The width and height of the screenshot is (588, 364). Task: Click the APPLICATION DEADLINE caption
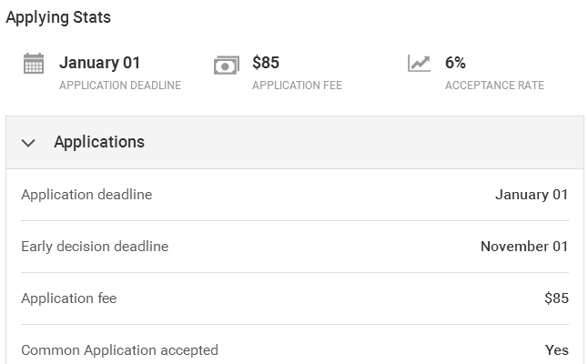(120, 86)
